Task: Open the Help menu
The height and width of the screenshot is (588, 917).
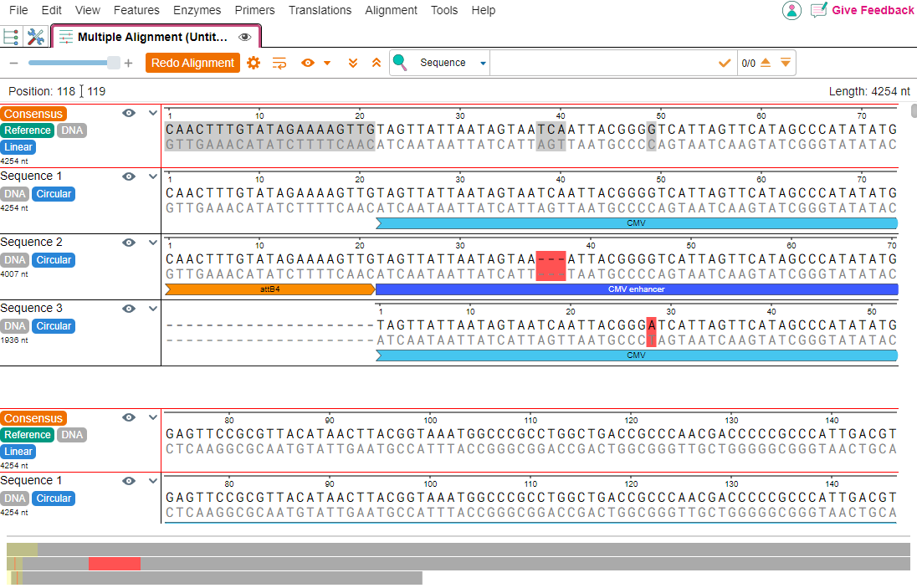Action: [x=483, y=11]
